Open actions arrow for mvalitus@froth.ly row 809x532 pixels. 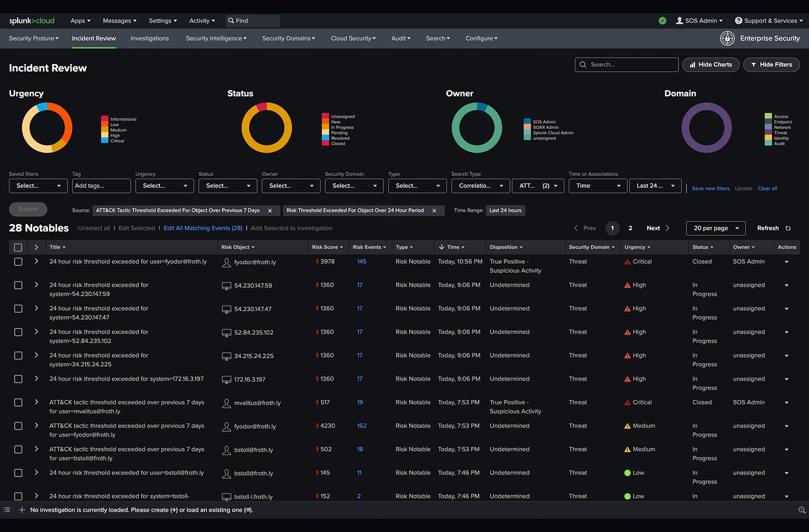[787, 403]
